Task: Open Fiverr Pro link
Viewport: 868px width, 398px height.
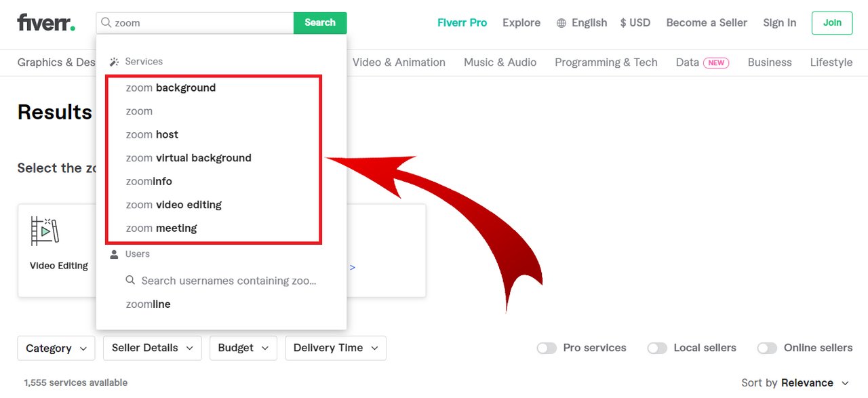Action: 462,22
